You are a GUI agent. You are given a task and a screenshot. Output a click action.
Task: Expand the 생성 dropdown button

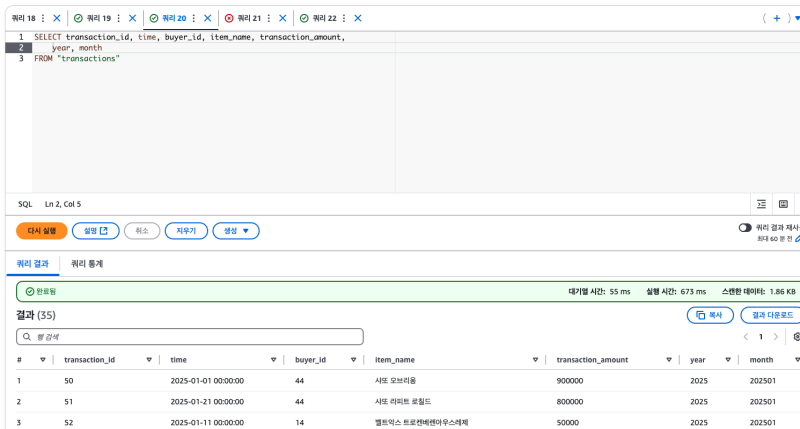(x=236, y=231)
